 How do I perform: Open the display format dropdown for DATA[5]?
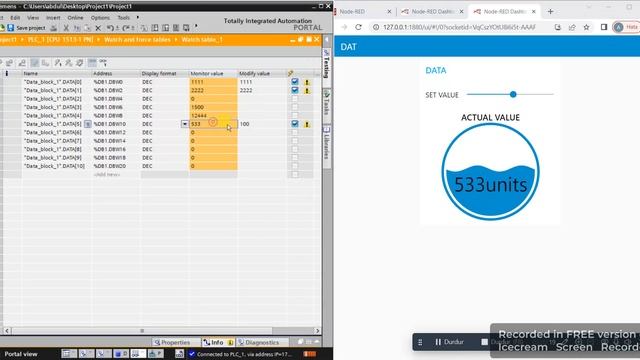[x=184, y=124]
